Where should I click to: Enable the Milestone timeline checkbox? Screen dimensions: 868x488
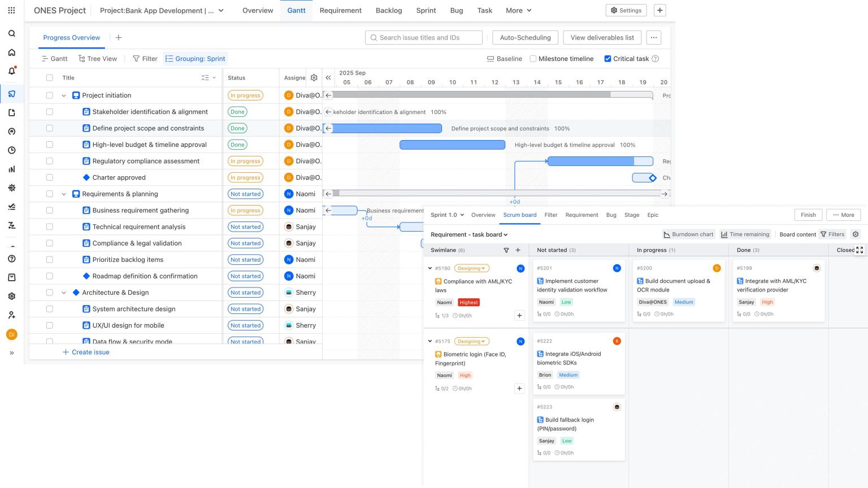(x=533, y=59)
